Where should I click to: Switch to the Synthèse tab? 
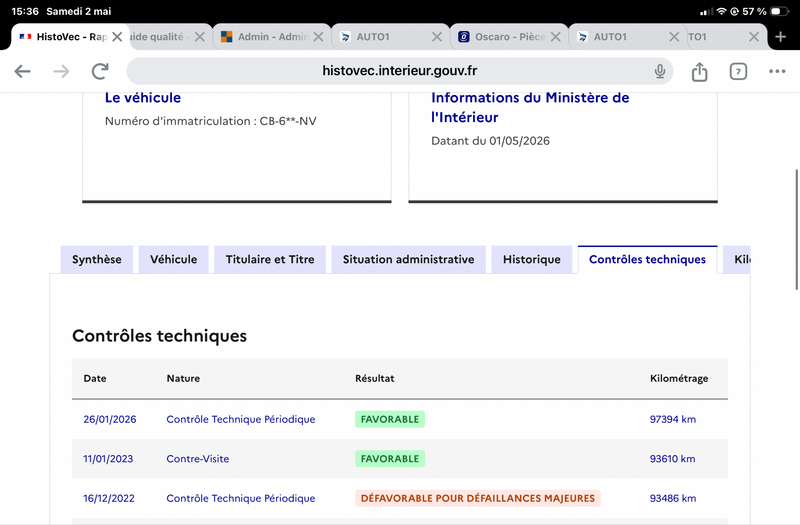97,259
